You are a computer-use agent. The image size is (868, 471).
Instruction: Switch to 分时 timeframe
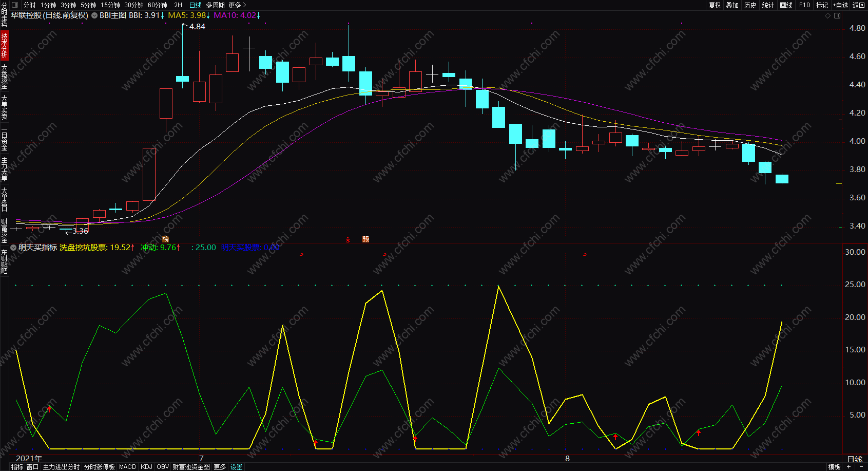pos(30,5)
